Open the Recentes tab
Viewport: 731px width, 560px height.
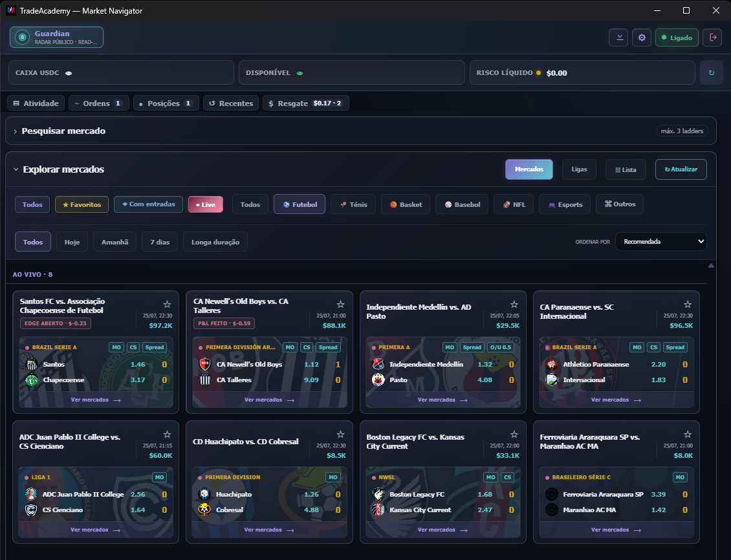(x=231, y=103)
